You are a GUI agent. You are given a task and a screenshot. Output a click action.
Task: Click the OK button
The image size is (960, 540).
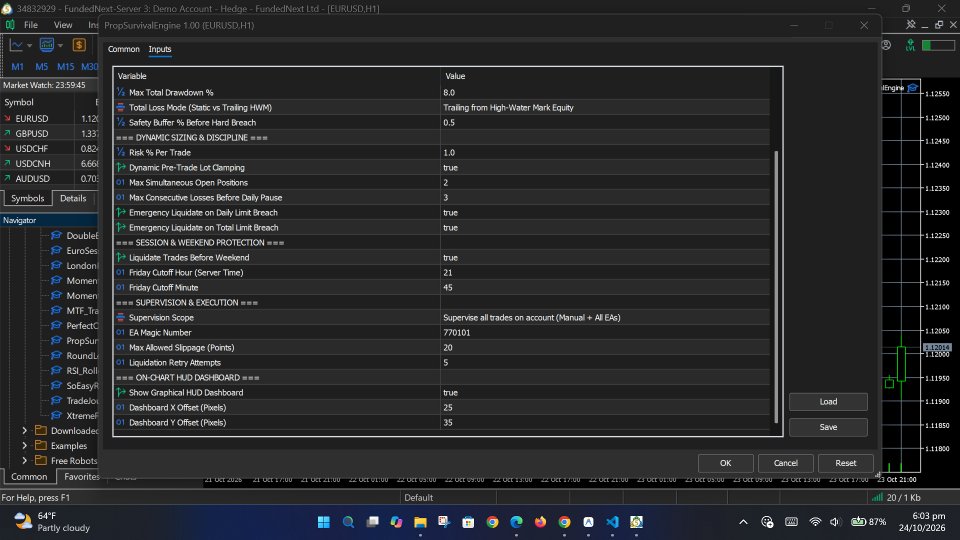[x=726, y=463]
